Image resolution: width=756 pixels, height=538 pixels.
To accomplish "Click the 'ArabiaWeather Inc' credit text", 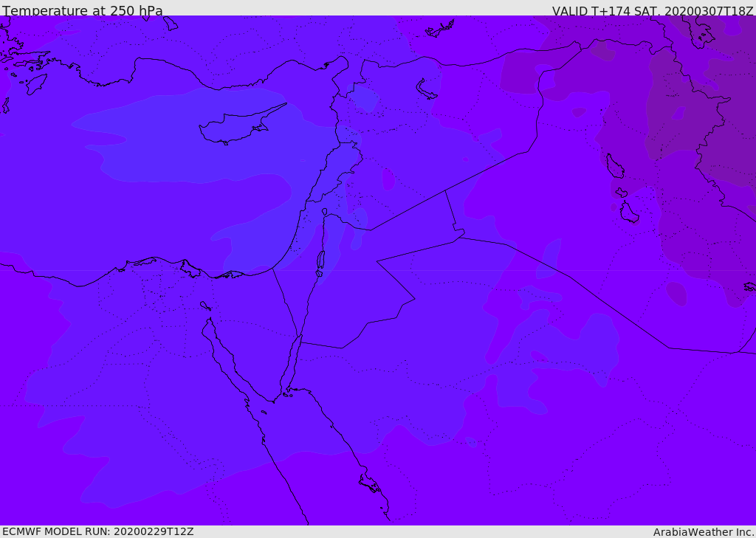I will pyautogui.click(x=703, y=532).
